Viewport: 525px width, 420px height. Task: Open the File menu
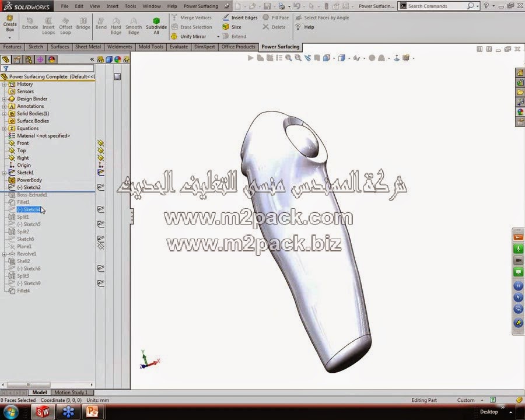pos(65,6)
